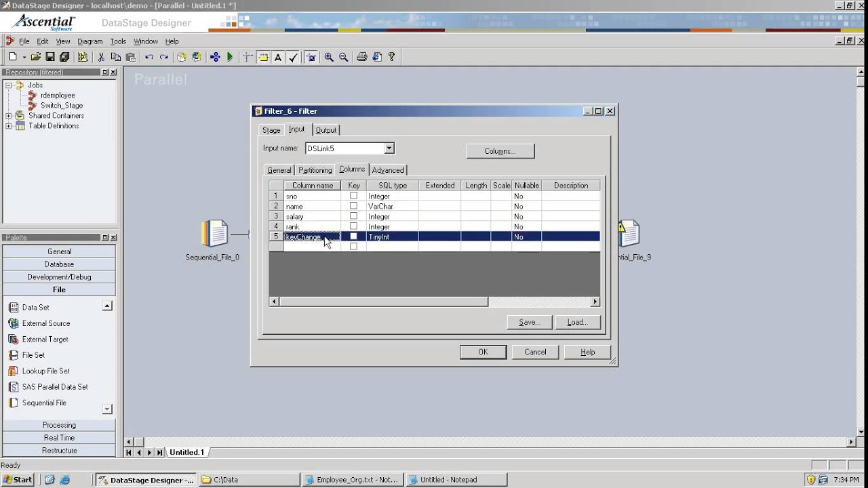Click the Cut scissors toolbar icon
The image size is (868, 488).
click(x=101, y=58)
